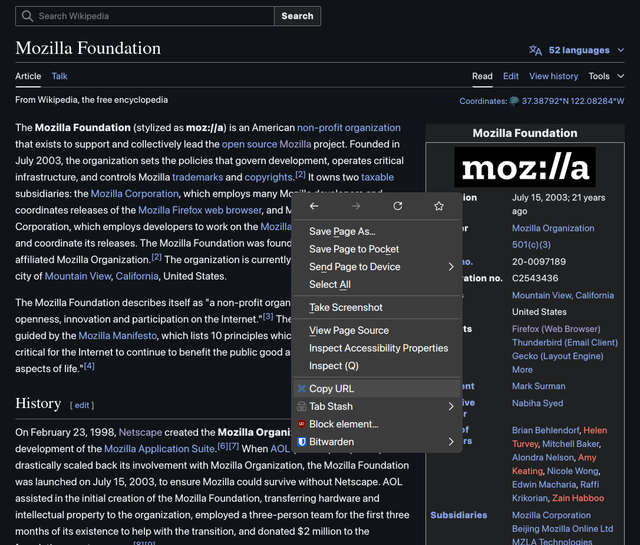Click the language translation icon
Screen dimensions: 640x545
coord(536,50)
